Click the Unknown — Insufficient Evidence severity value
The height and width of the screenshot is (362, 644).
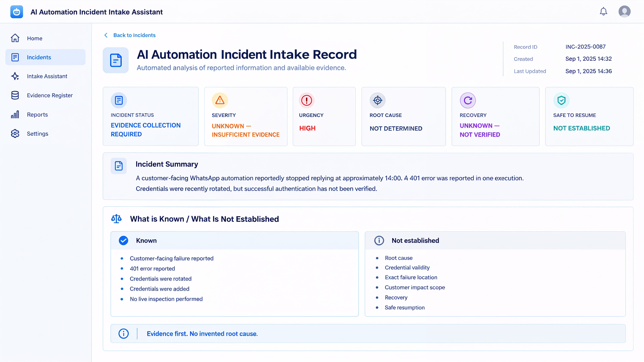tap(245, 130)
